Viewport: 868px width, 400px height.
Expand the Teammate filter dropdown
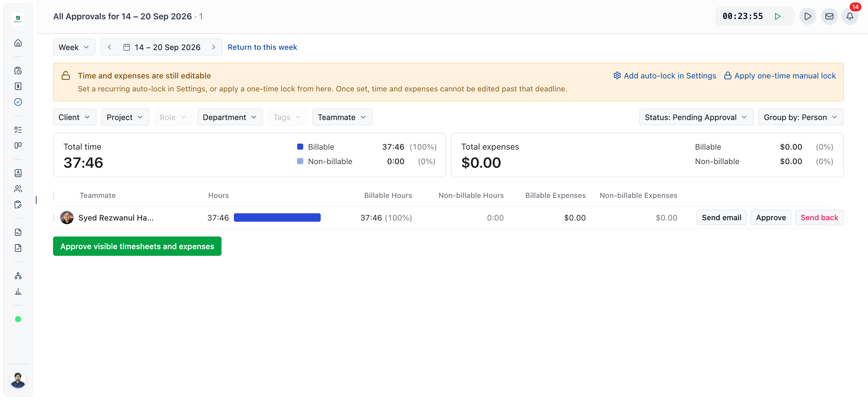coord(342,117)
